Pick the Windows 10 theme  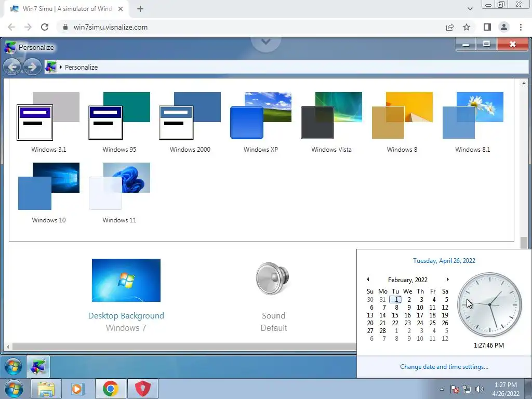[48, 193]
